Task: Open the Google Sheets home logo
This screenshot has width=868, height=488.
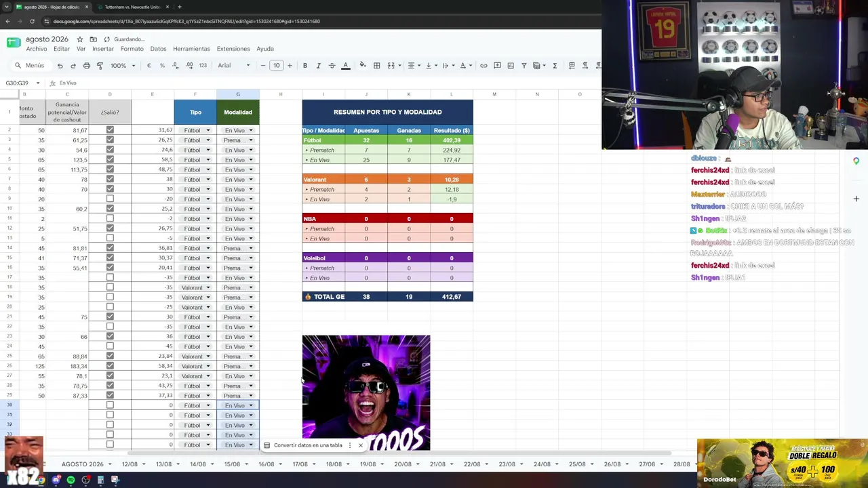Action: pos(14,43)
